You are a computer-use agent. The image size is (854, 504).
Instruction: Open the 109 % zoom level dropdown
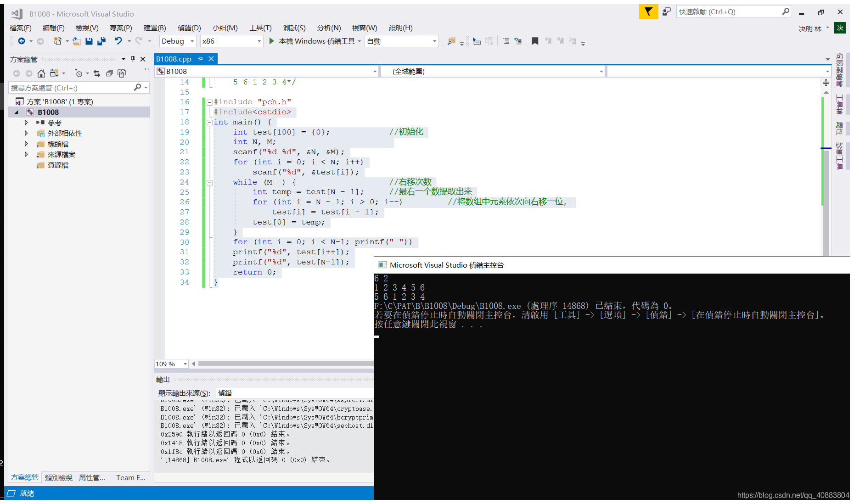point(171,364)
